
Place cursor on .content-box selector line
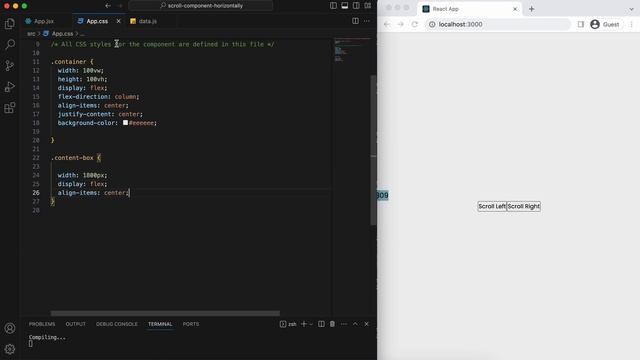76,158
